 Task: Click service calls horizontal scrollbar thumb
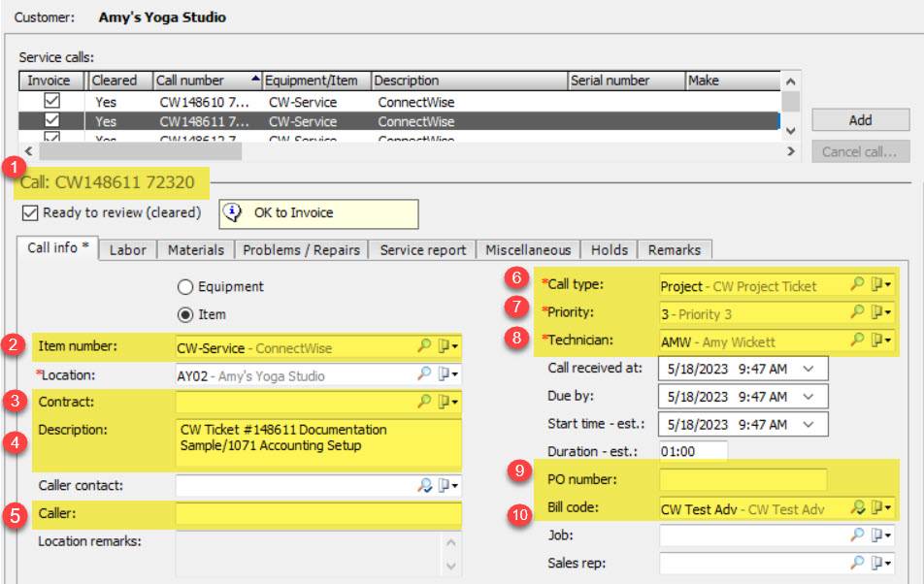pos(140,151)
